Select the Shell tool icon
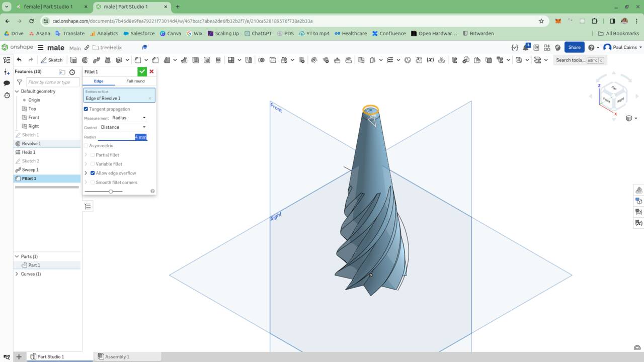This screenshot has height=362, width=644. coord(196,60)
